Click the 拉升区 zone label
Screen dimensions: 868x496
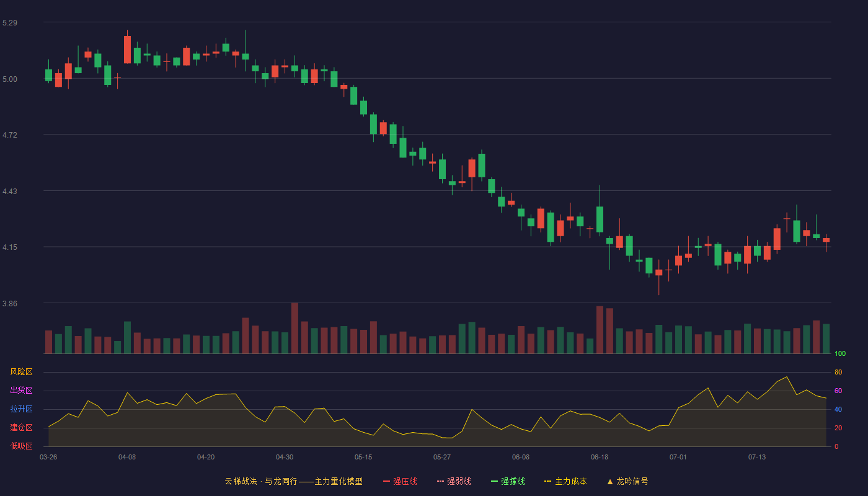(21, 409)
